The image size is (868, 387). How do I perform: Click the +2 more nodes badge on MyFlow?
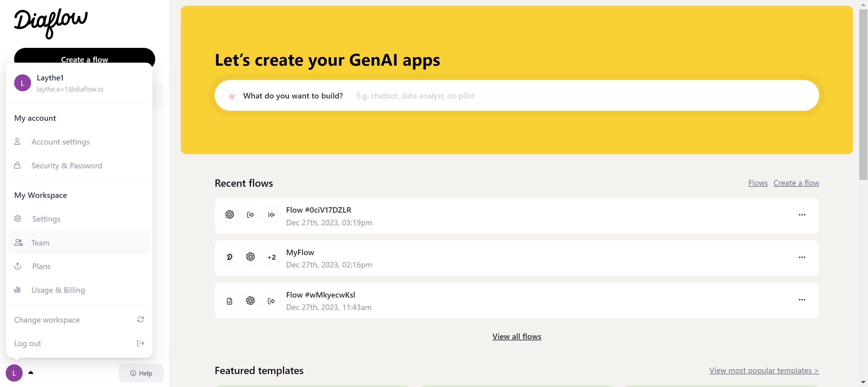coord(271,257)
